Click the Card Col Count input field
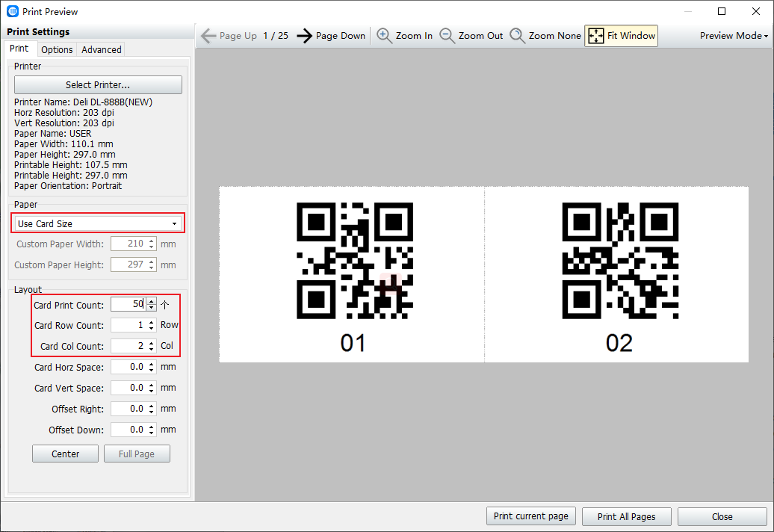 pyautogui.click(x=129, y=346)
